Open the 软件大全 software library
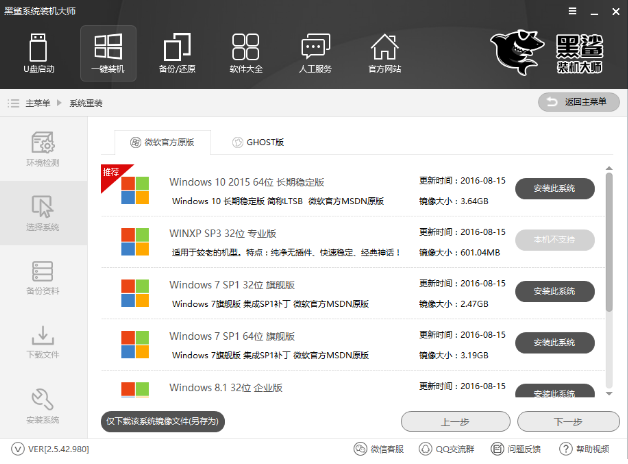This screenshot has width=628, height=464. (246, 53)
